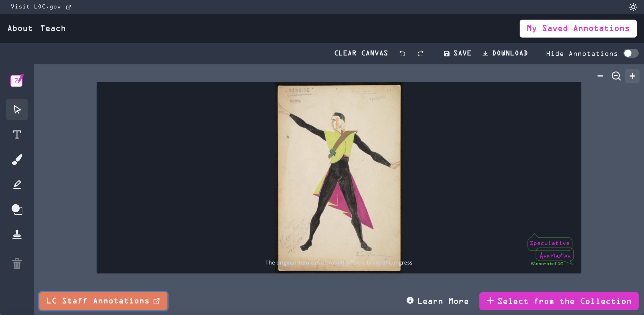Viewport: 644px width, 315px height.
Task: Open the Teach page
Action: (53, 28)
